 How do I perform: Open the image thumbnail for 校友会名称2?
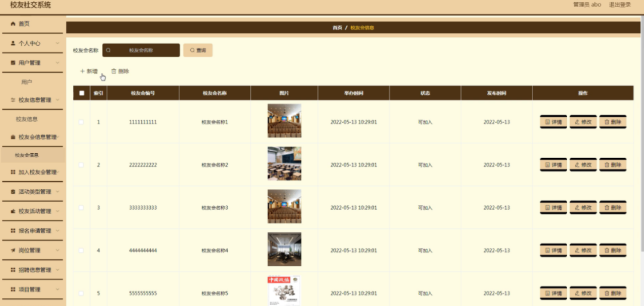(284, 163)
